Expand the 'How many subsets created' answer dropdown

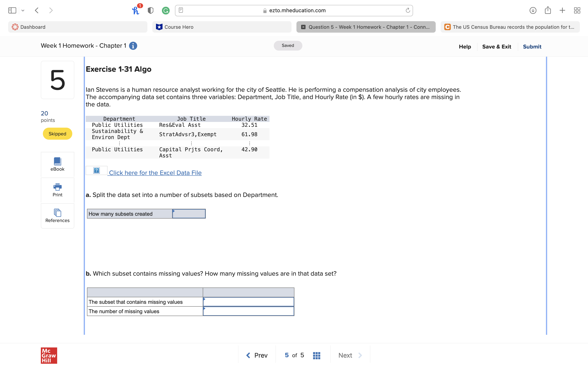(x=189, y=214)
